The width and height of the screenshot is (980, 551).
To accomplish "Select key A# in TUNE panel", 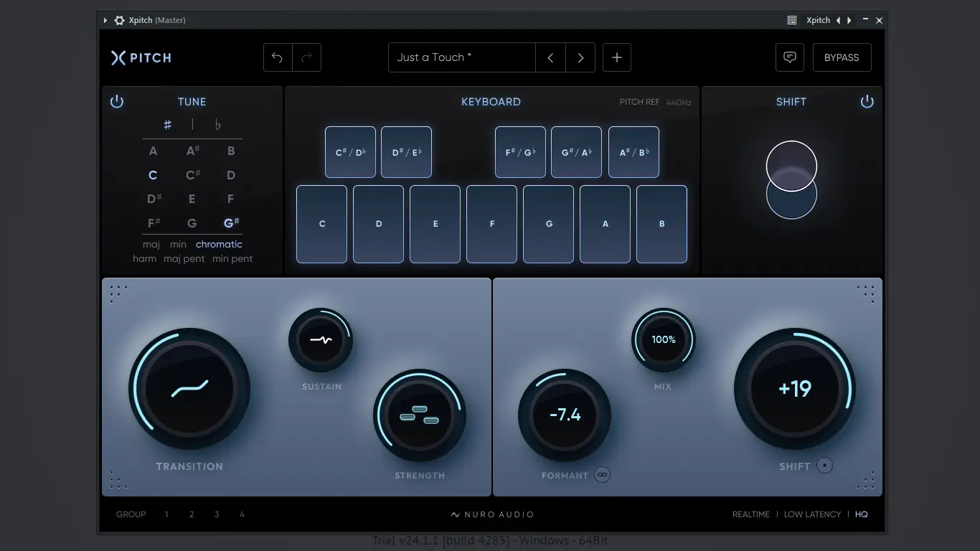I will (x=192, y=151).
